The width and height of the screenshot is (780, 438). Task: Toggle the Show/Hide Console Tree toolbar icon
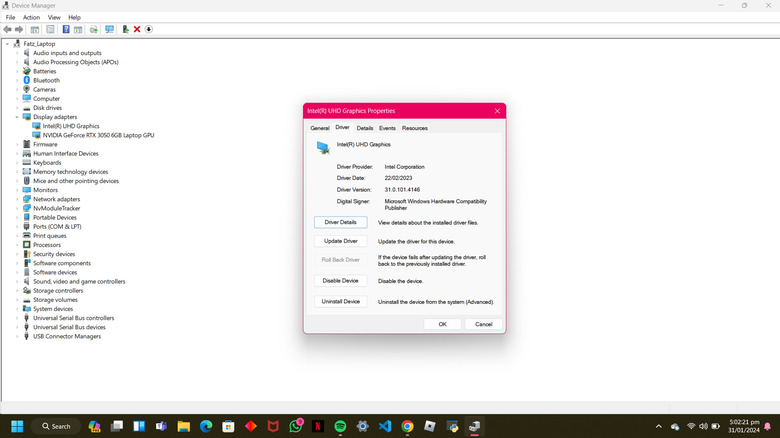click(35, 29)
